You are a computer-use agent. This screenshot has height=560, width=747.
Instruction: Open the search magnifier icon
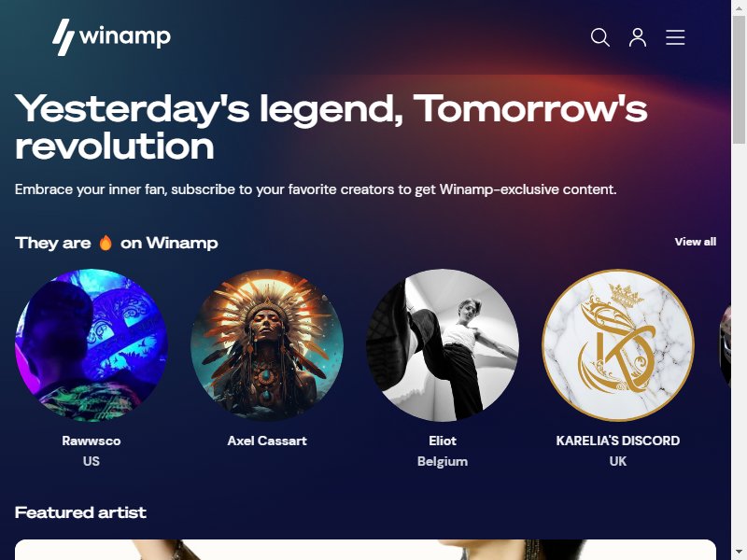click(x=599, y=37)
